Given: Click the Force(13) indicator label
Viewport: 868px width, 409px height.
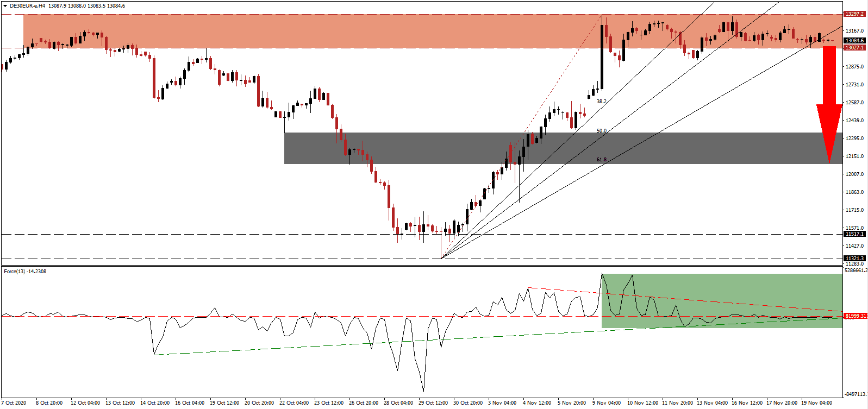Looking at the screenshot, I should pyautogui.click(x=25, y=272).
